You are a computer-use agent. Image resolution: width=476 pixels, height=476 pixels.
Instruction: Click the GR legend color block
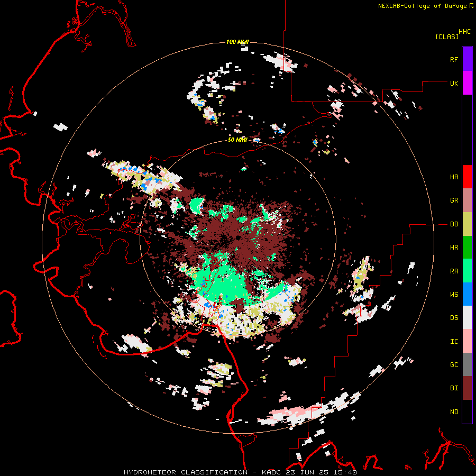click(467, 200)
